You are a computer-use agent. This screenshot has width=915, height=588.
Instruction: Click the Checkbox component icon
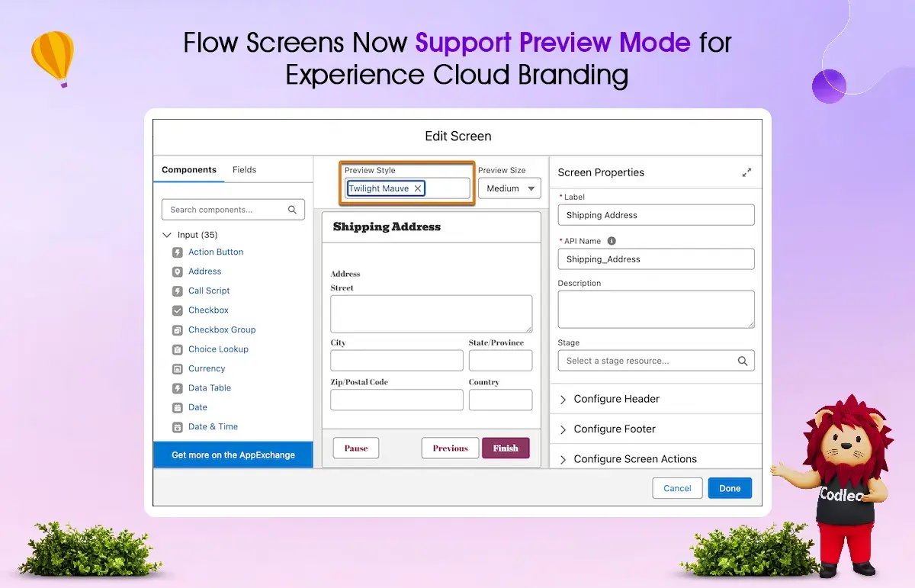[178, 310]
